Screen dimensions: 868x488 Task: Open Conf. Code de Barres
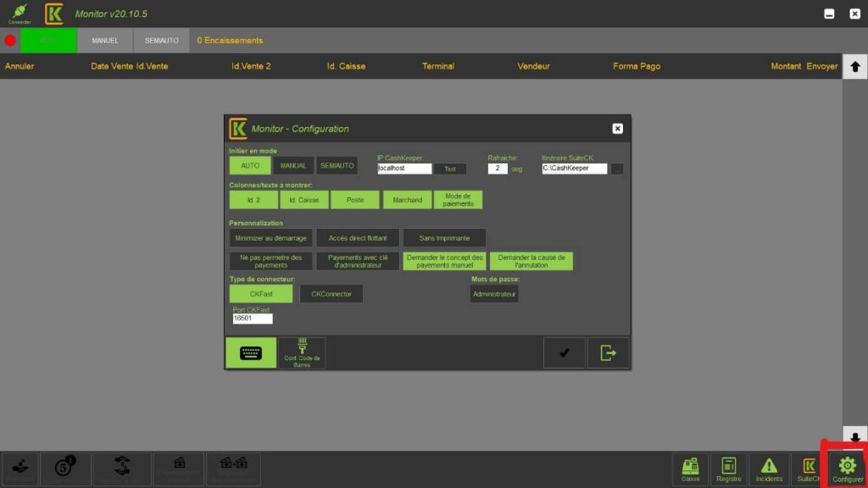click(302, 353)
